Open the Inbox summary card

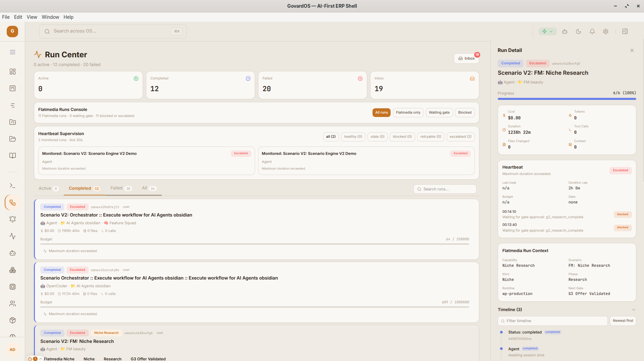click(425, 85)
